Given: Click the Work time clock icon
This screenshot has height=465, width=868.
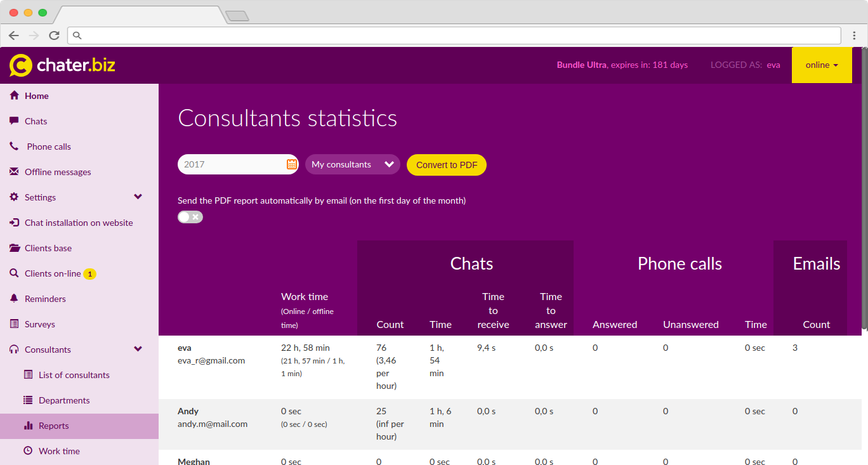Looking at the screenshot, I should 28,450.
